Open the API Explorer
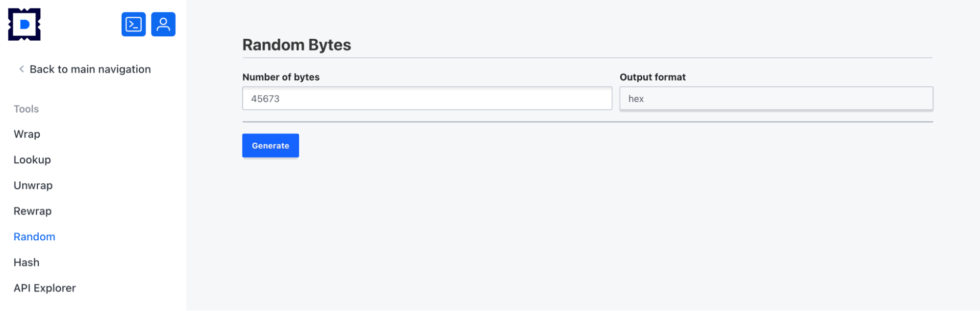The image size is (980, 311). tap(45, 288)
